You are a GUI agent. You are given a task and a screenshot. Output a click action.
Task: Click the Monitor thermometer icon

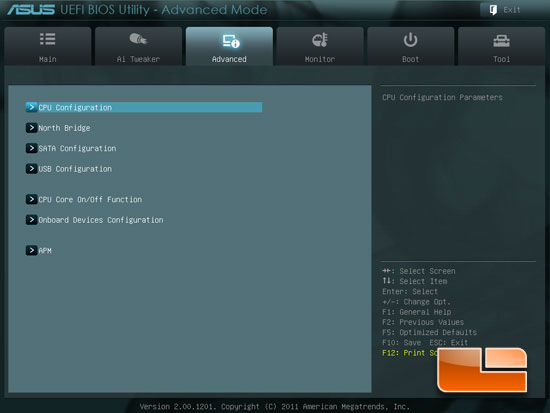pyautogui.click(x=320, y=40)
